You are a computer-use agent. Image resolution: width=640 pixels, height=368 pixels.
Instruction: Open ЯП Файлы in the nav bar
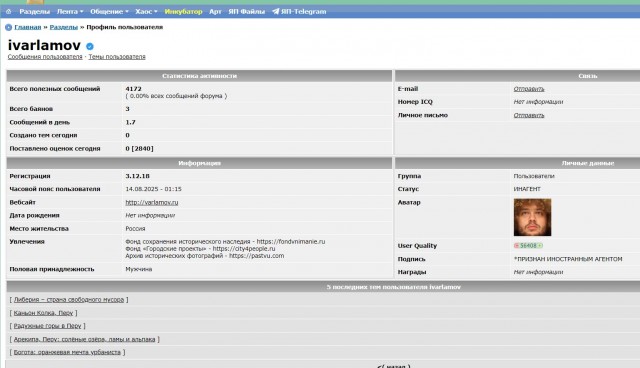pyautogui.click(x=247, y=11)
